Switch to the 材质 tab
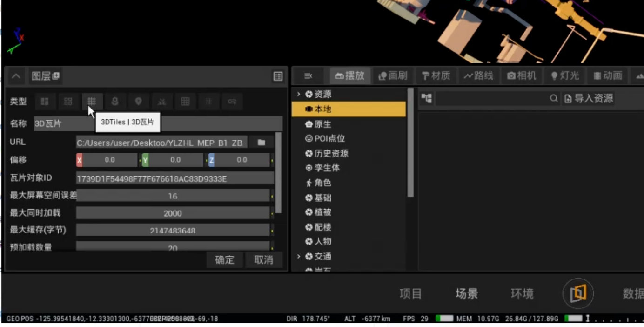Image resolution: width=644 pixels, height=327 pixels. [x=436, y=76]
